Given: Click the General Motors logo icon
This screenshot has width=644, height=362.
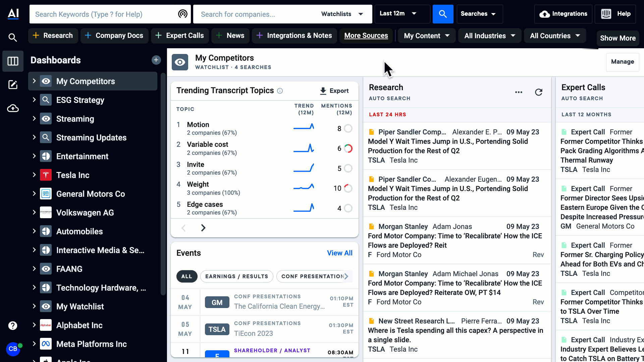Looking at the screenshot, I should point(46,194).
